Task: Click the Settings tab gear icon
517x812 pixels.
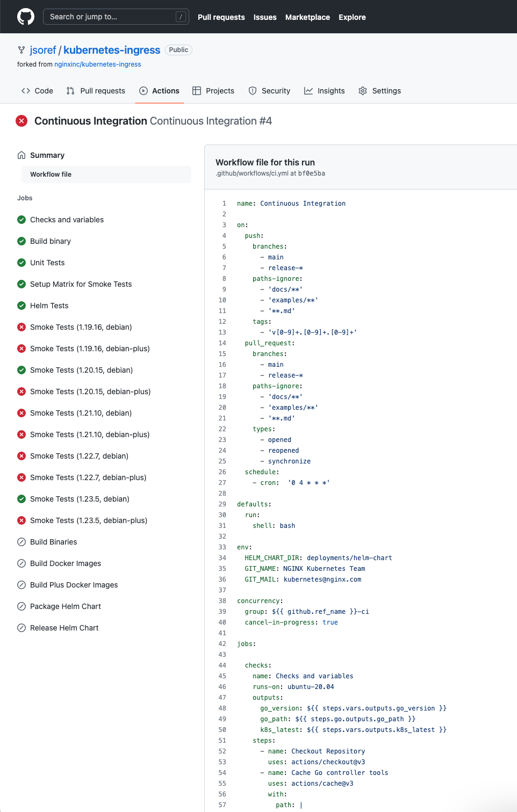Action: (x=363, y=91)
